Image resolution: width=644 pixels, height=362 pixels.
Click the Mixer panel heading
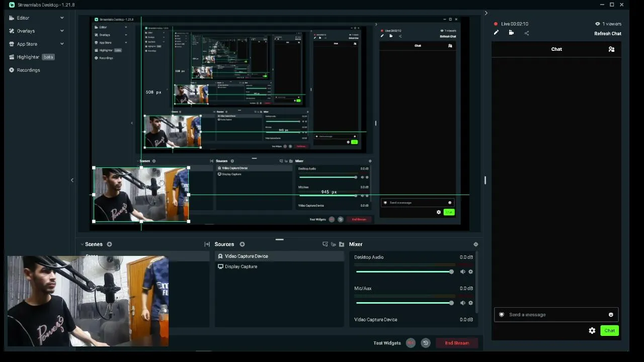pos(356,244)
